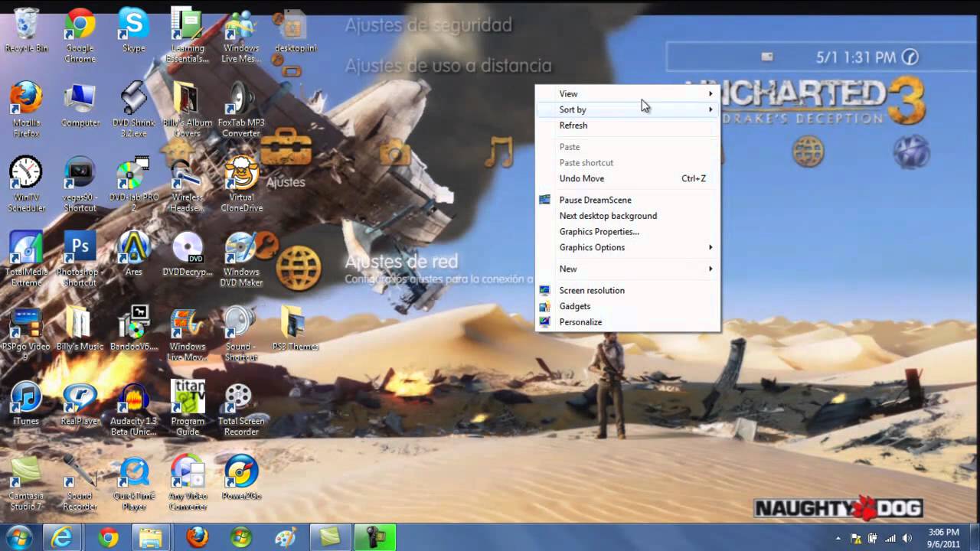Select the Billy's Music folder
This screenshot has width=980, height=551.
click(80, 328)
